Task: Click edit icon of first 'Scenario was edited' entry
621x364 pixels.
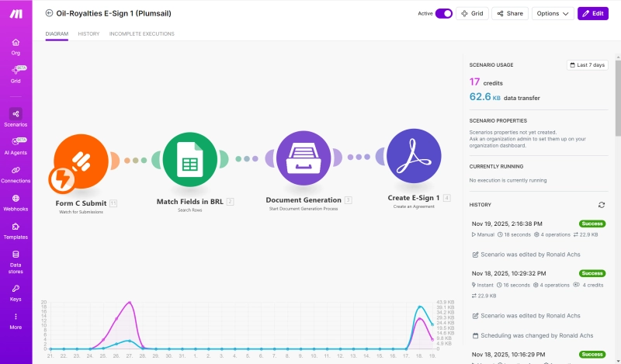Action: [475, 255]
